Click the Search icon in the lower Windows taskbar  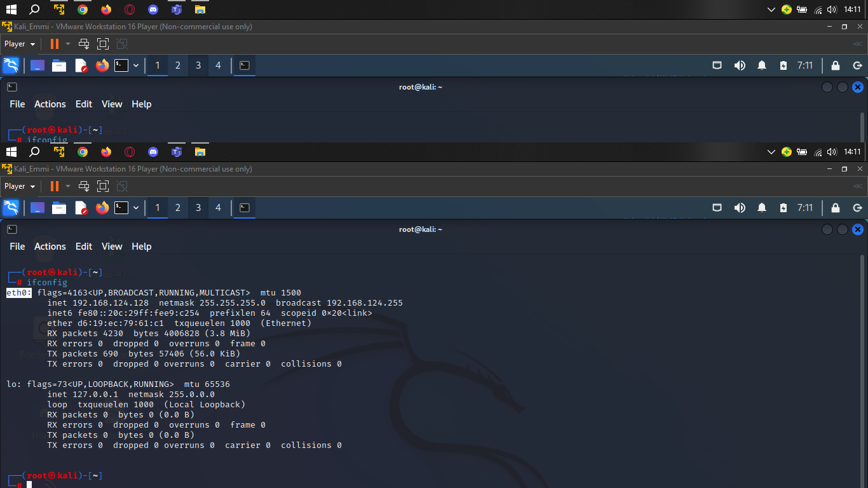[x=35, y=152]
